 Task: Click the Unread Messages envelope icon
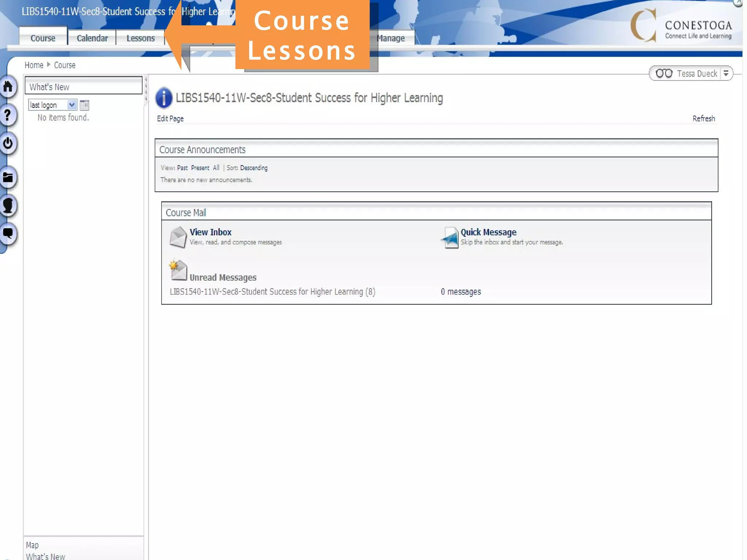178,270
